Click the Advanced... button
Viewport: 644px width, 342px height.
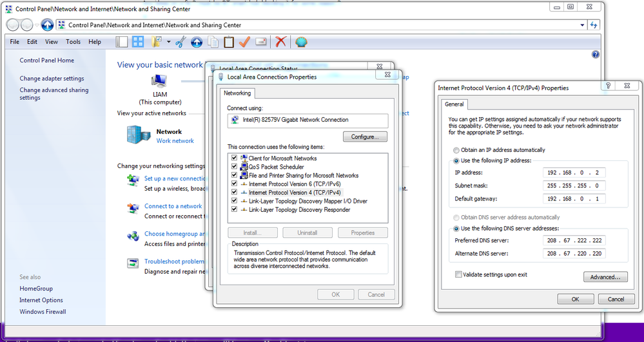click(605, 277)
